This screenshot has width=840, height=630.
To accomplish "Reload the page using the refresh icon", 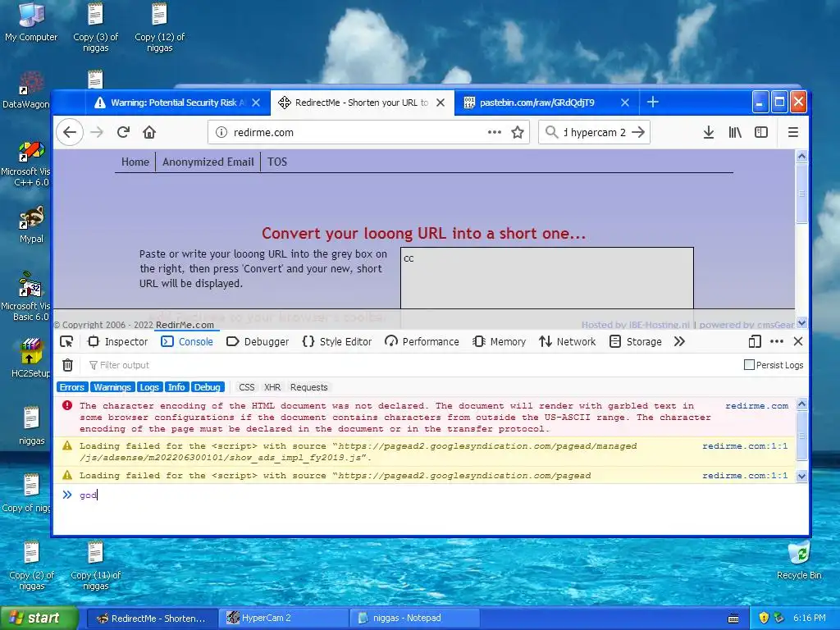I will (x=123, y=132).
